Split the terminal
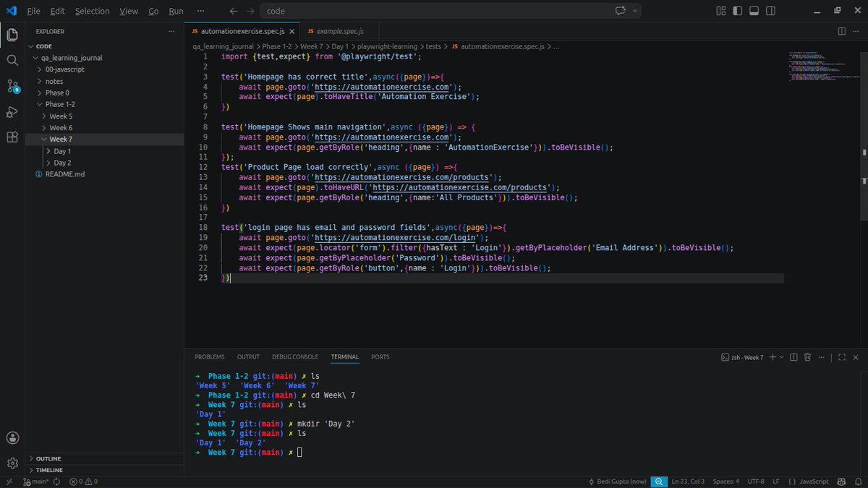The image size is (868, 488). 794,357
